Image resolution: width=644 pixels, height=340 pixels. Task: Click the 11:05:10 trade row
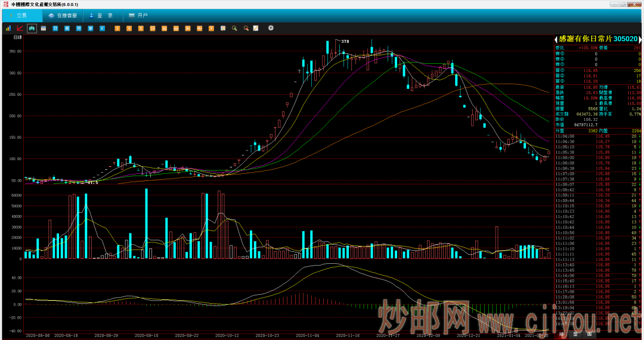click(x=598, y=147)
